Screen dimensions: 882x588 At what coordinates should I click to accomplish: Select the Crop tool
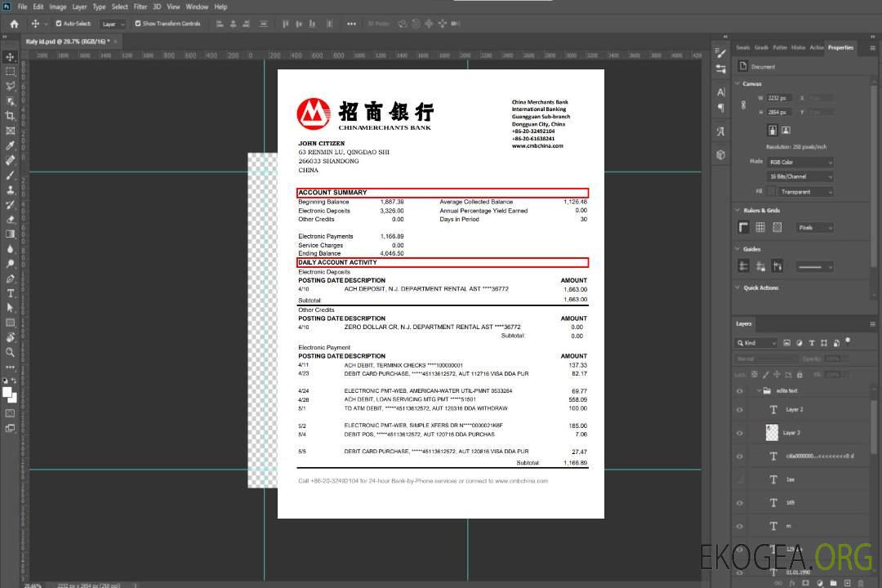point(10,116)
